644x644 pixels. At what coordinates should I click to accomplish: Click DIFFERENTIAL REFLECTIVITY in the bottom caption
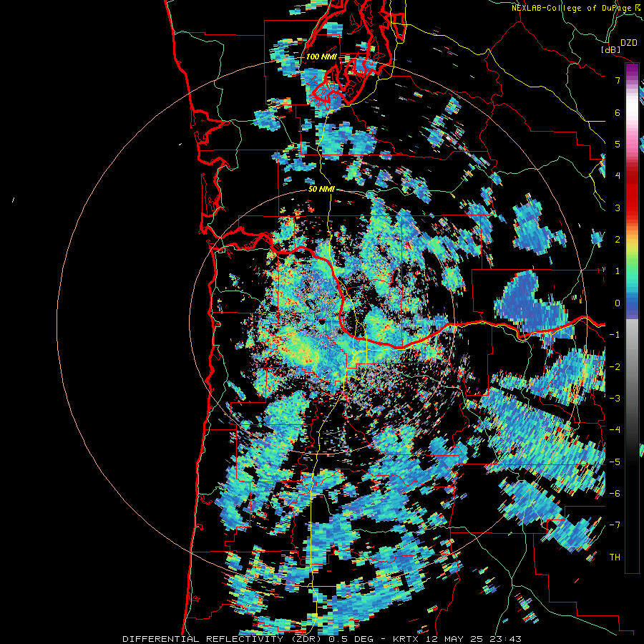(203, 639)
